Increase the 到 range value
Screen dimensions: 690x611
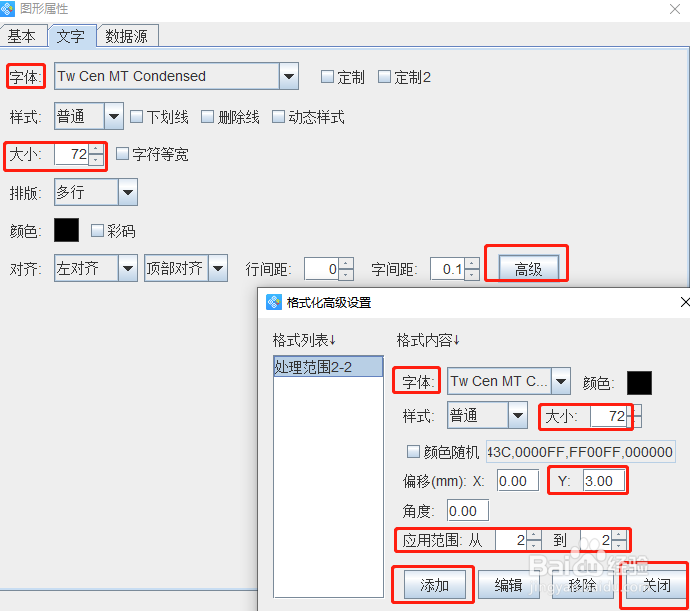click(619, 535)
